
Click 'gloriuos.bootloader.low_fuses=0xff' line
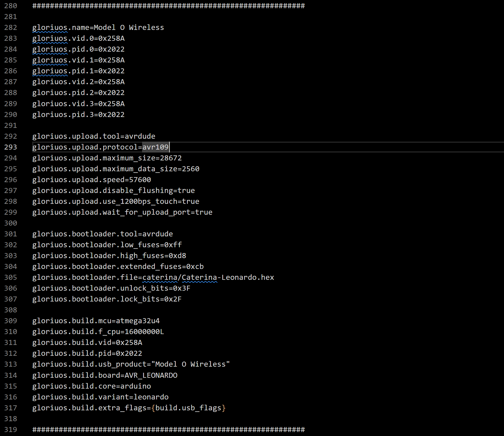click(x=107, y=245)
